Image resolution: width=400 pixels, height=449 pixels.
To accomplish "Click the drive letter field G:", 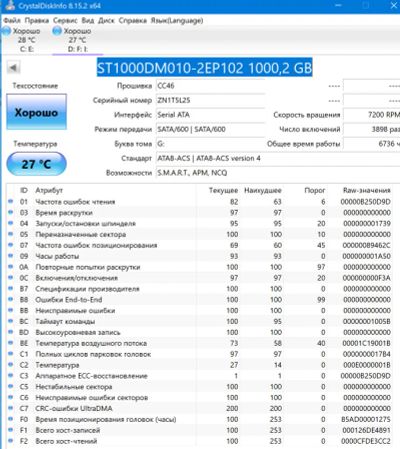I will [x=210, y=144].
